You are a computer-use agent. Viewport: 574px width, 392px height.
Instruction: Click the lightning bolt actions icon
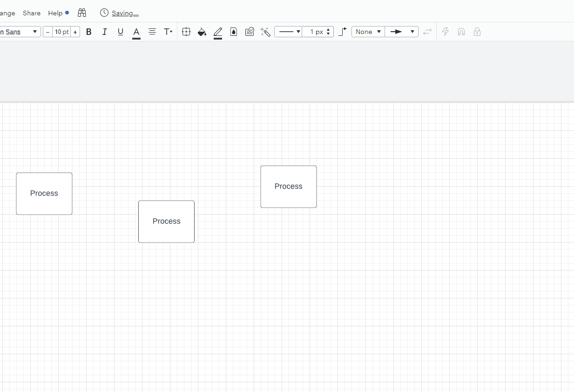click(446, 32)
